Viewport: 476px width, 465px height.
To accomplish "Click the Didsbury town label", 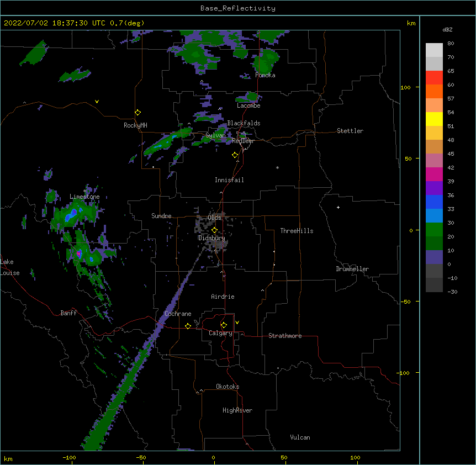I will (x=211, y=238).
